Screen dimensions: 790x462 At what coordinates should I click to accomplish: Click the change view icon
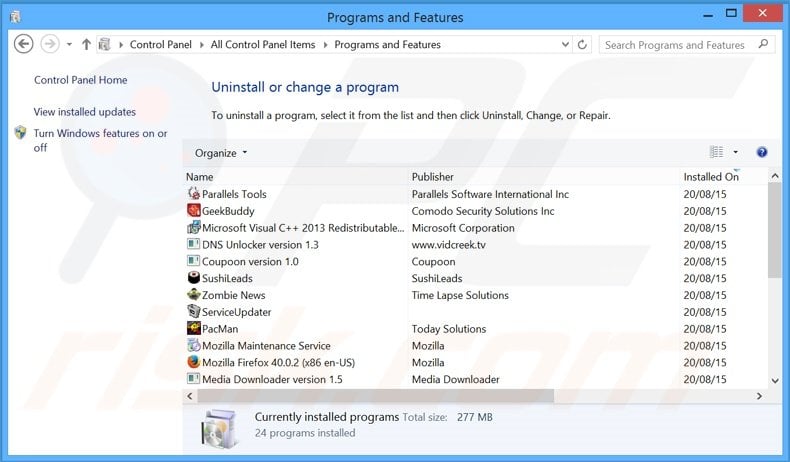point(716,152)
